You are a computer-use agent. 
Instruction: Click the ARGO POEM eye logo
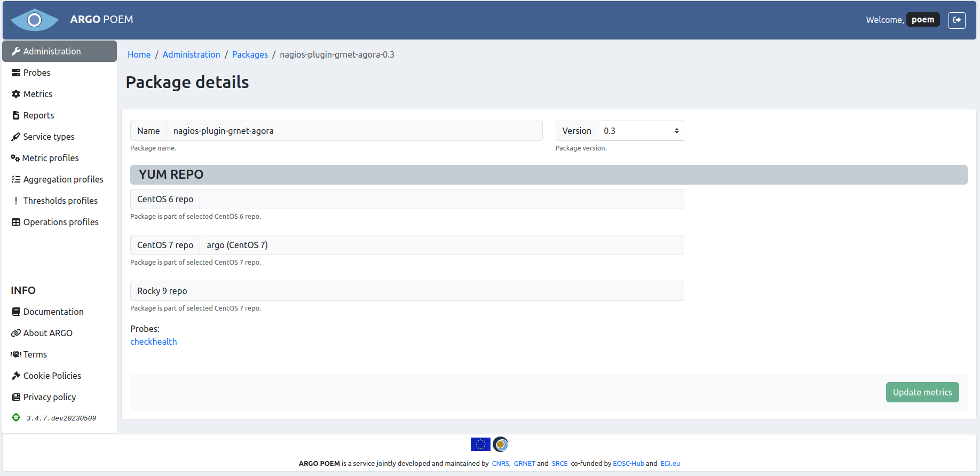(x=35, y=20)
